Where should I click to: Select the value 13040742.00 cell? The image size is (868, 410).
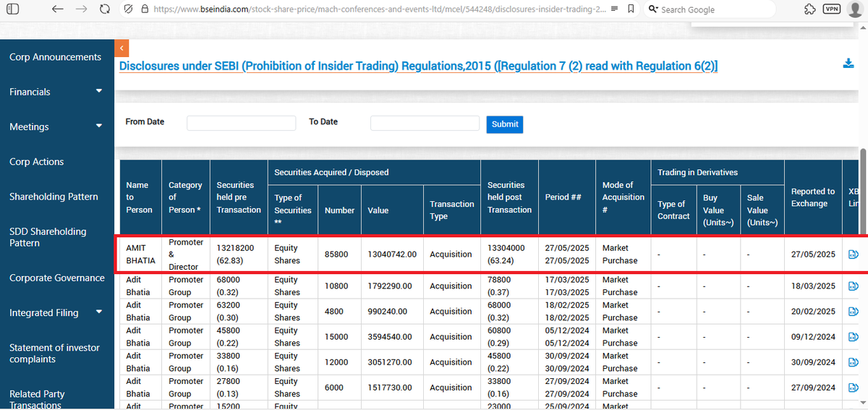392,254
